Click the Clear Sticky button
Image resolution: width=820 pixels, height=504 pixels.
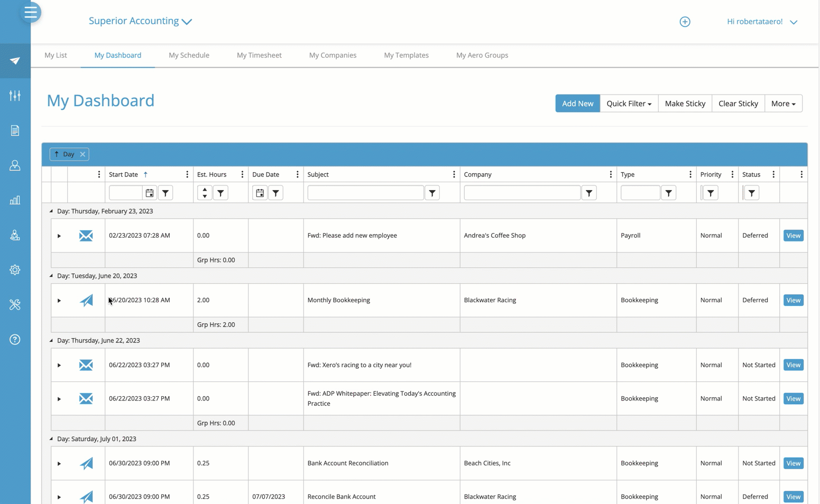pyautogui.click(x=738, y=104)
